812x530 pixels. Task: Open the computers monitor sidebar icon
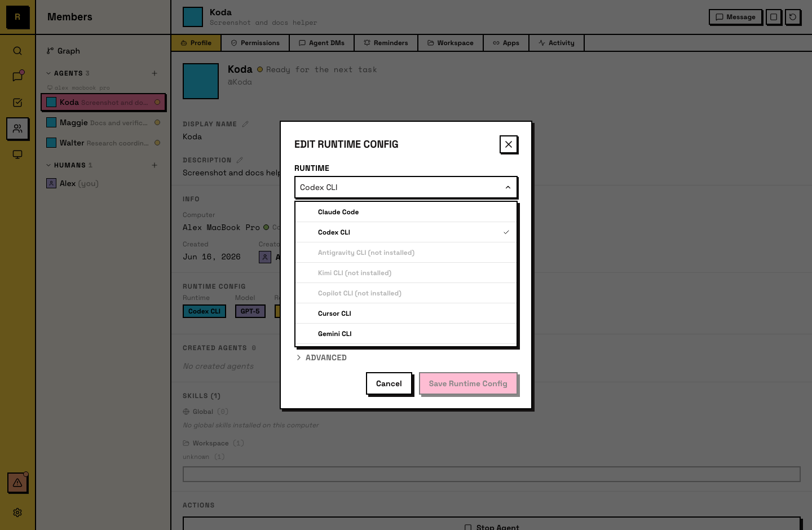(x=17, y=154)
